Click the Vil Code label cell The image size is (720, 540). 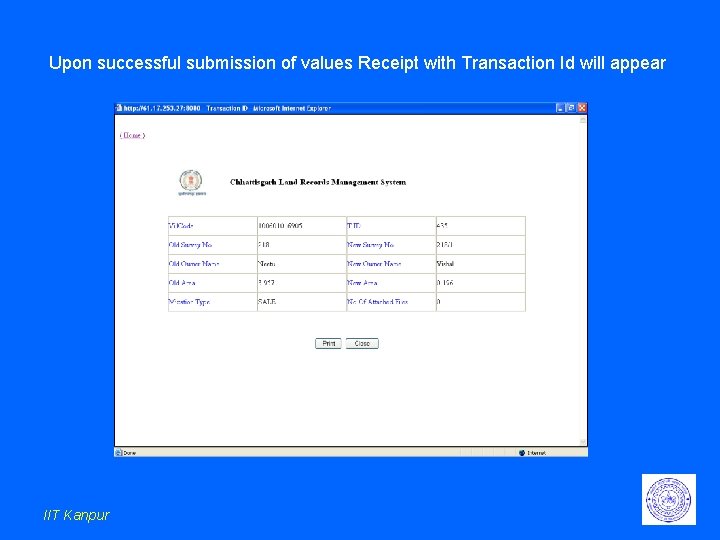click(213, 226)
